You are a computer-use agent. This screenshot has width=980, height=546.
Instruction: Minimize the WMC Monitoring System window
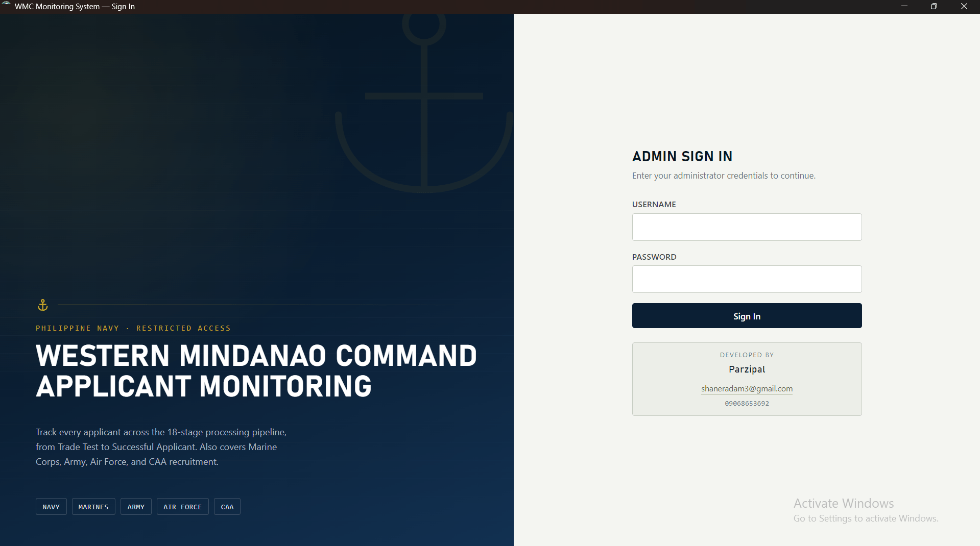click(904, 6)
